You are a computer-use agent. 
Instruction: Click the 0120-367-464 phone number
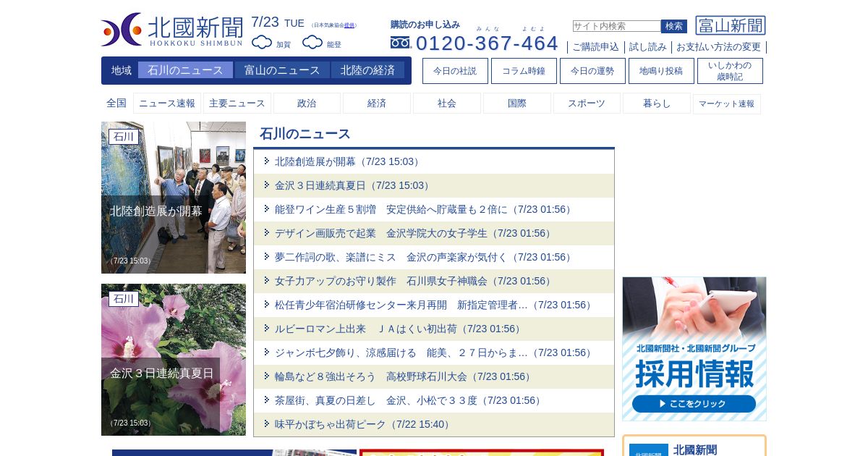[x=487, y=43]
